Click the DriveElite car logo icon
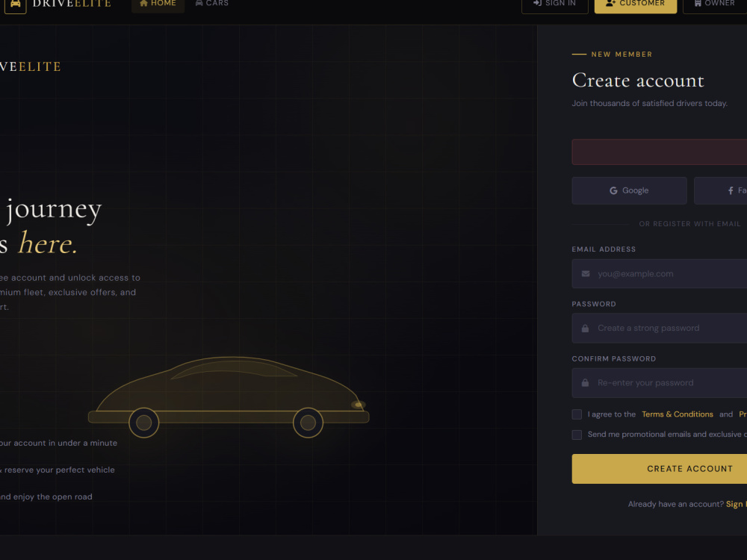The image size is (747, 560). 15,4
